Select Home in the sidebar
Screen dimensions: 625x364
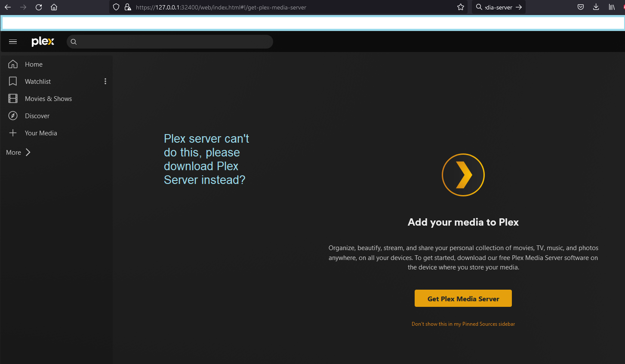point(34,64)
